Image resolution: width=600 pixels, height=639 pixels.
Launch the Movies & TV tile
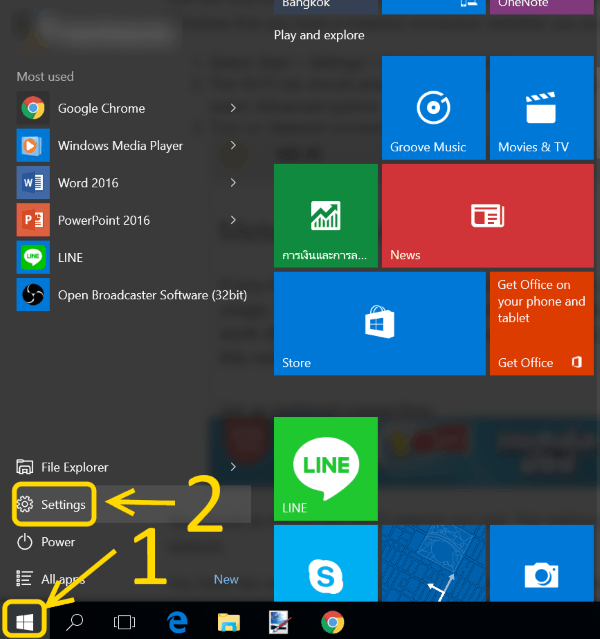click(x=540, y=108)
